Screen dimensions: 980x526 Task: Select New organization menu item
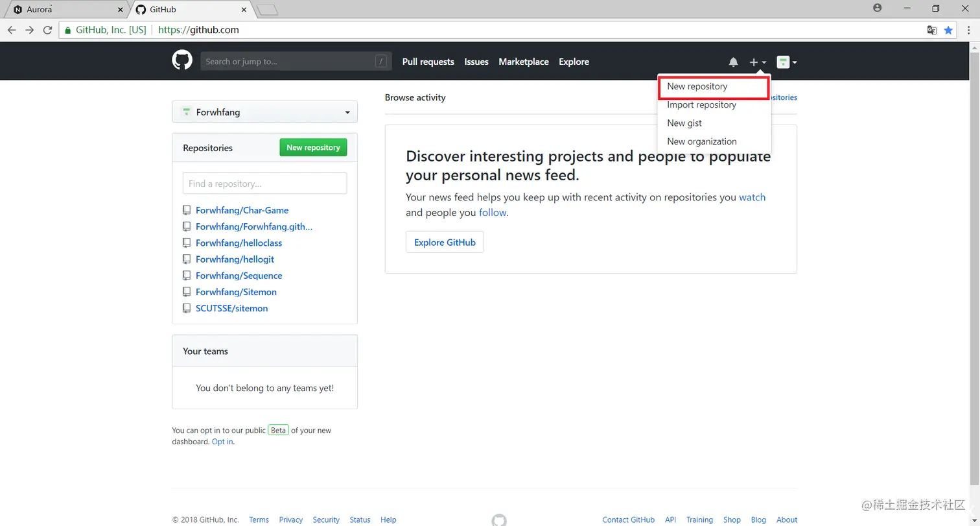coord(714,141)
